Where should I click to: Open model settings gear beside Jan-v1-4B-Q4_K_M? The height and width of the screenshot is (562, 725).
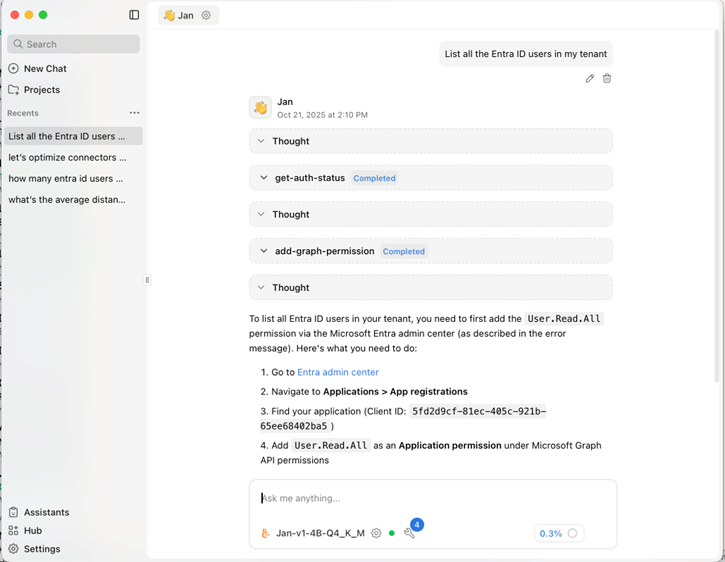376,533
